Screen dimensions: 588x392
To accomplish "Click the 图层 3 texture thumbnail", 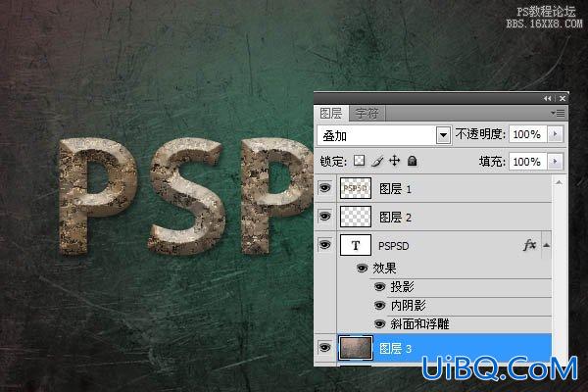I will (356, 348).
